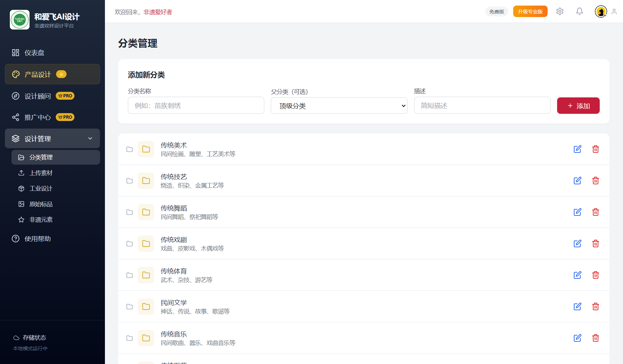Open the 父分类 dropdown

339,106
